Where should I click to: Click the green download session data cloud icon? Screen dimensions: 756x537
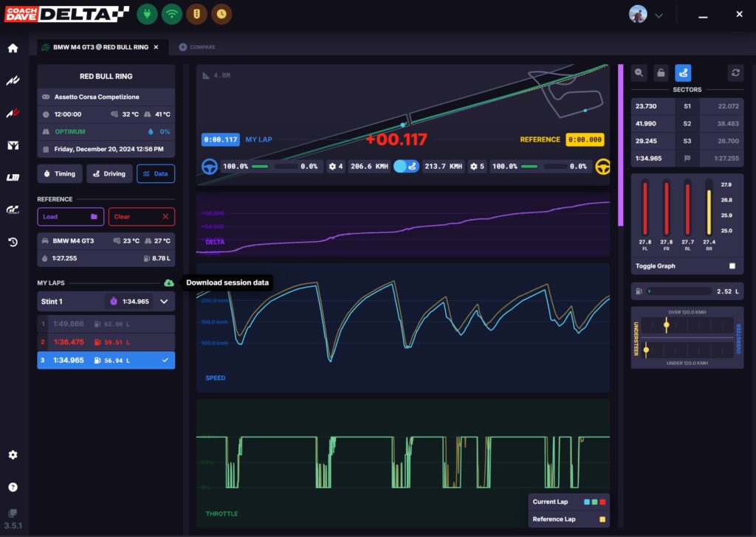(x=169, y=283)
